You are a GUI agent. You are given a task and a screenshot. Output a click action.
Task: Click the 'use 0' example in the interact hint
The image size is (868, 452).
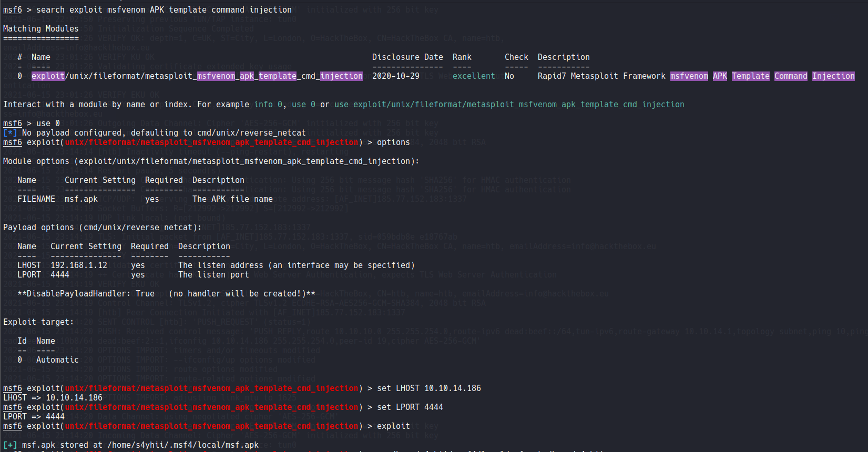[x=303, y=105]
